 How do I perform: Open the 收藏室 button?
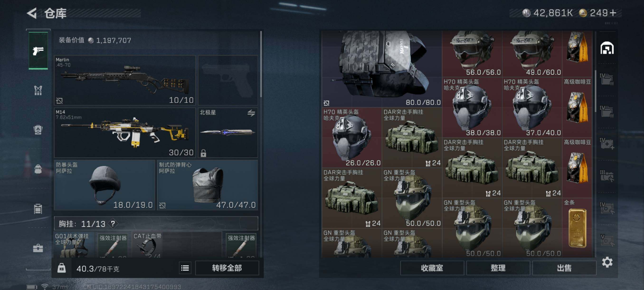[432, 268]
